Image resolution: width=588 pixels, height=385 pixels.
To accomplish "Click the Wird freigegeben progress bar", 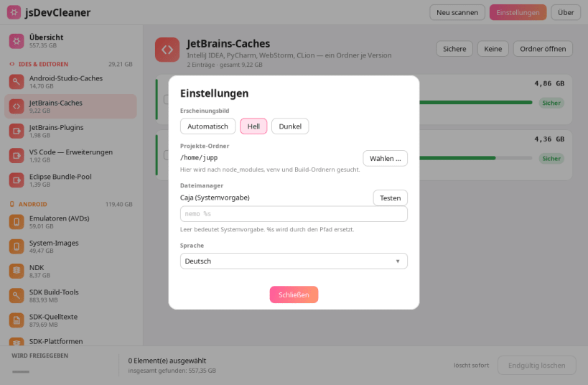I will (x=21, y=371).
